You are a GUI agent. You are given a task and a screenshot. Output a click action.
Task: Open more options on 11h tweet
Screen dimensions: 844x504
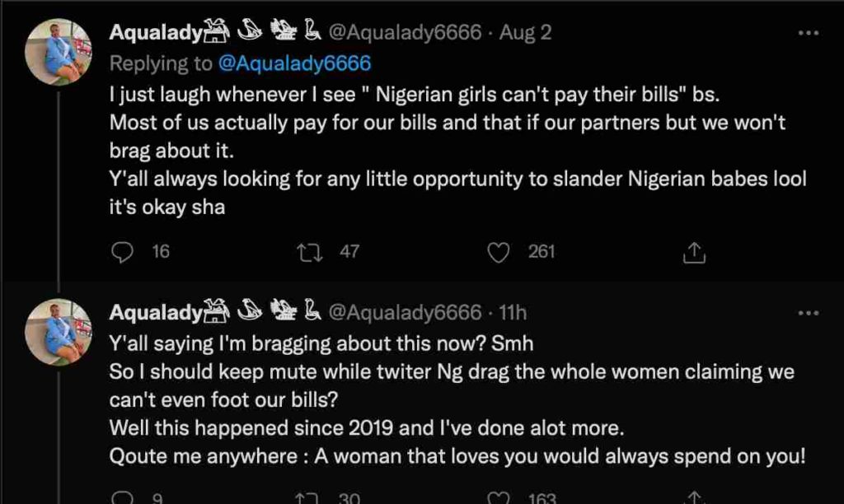pyautogui.click(x=810, y=313)
